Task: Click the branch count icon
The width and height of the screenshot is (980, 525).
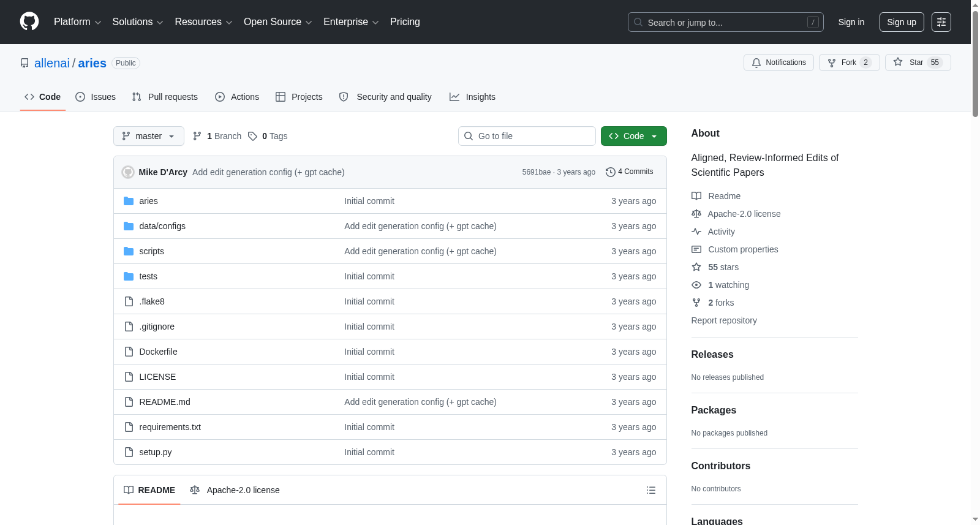Action: click(197, 136)
